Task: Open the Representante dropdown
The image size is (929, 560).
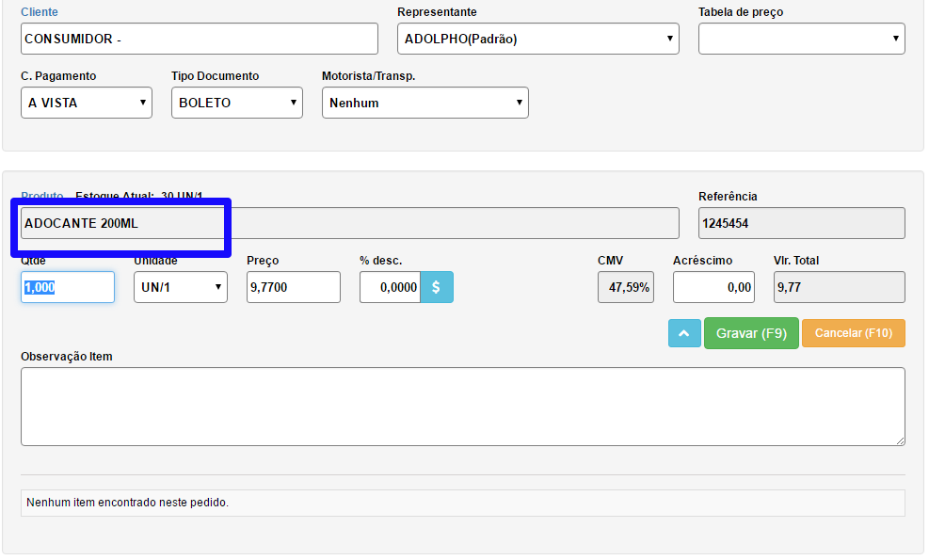Action: [x=537, y=40]
